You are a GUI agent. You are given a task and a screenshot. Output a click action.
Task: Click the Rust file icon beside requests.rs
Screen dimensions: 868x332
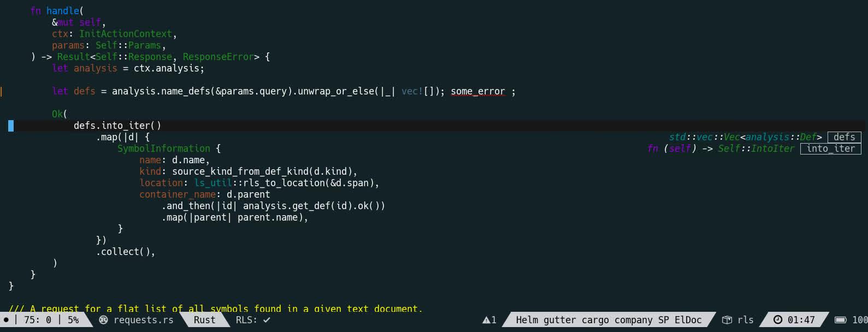(103, 320)
